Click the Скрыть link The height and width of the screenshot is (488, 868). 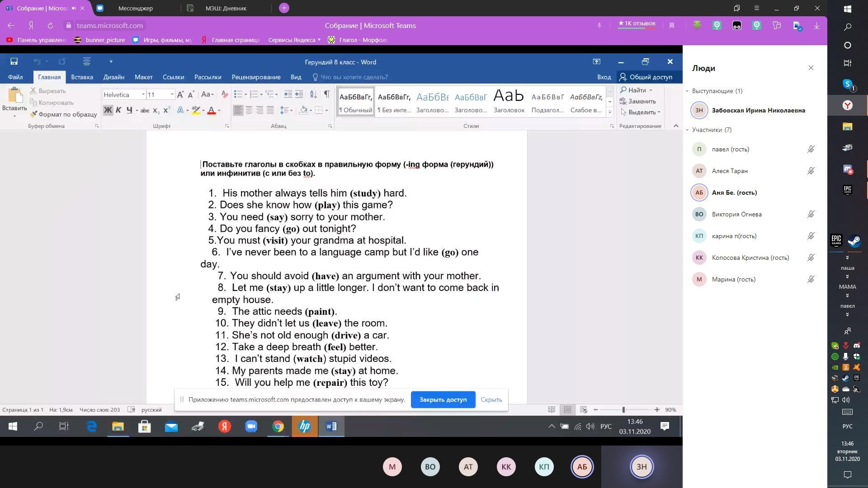coord(491,399)
